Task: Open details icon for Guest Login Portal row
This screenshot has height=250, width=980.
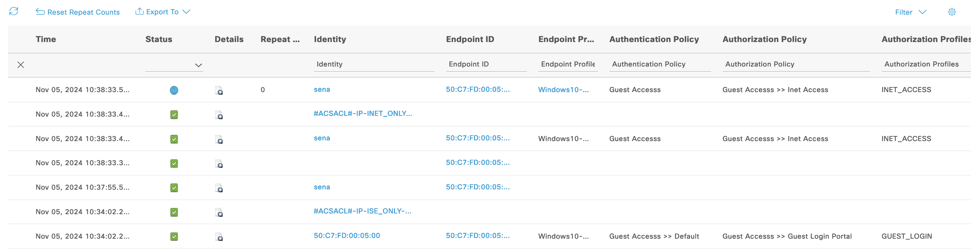Action: (x=219, y=237)
